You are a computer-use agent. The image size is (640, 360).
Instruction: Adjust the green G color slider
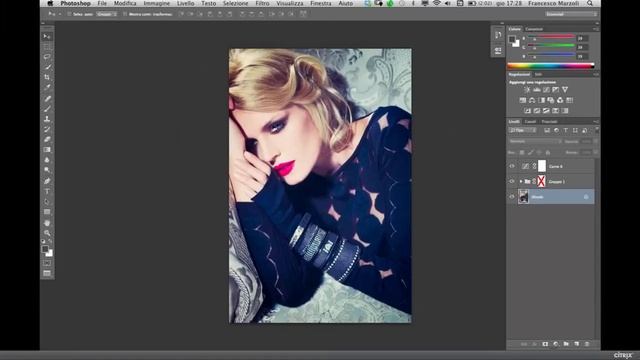pyautogui.click(x=551, y=46)
